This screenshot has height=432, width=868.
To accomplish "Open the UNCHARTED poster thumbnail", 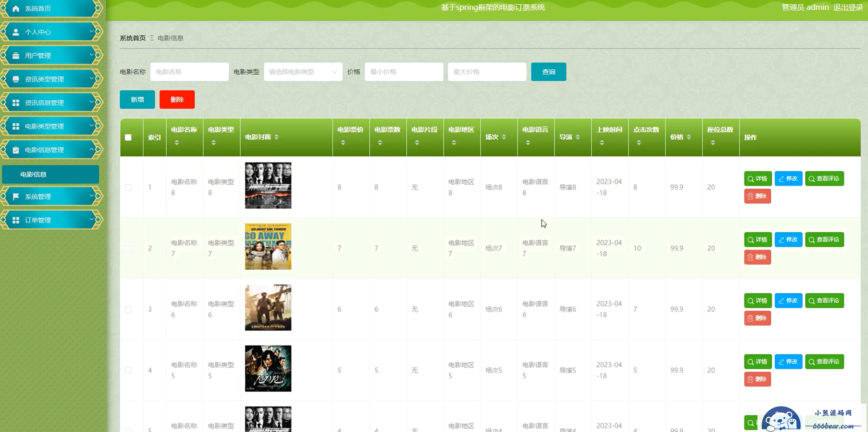I will 268,307.
